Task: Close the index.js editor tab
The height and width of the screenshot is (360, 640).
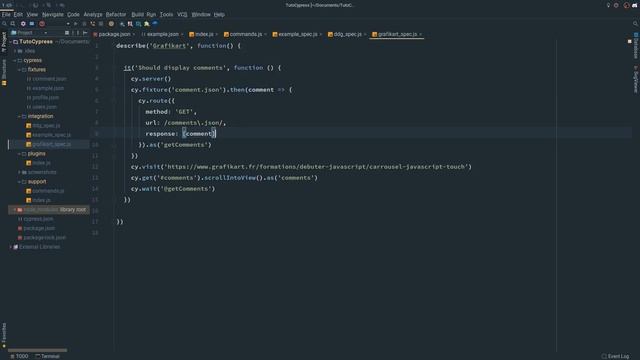Action: pos(216,34)
